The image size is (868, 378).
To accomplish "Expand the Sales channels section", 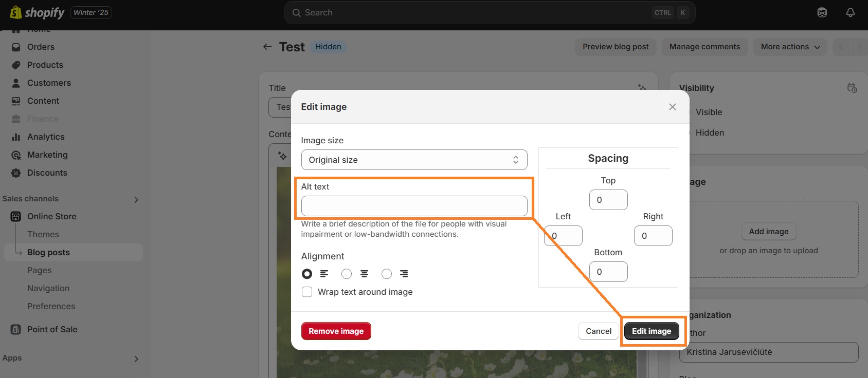I will tap(136, 199).
